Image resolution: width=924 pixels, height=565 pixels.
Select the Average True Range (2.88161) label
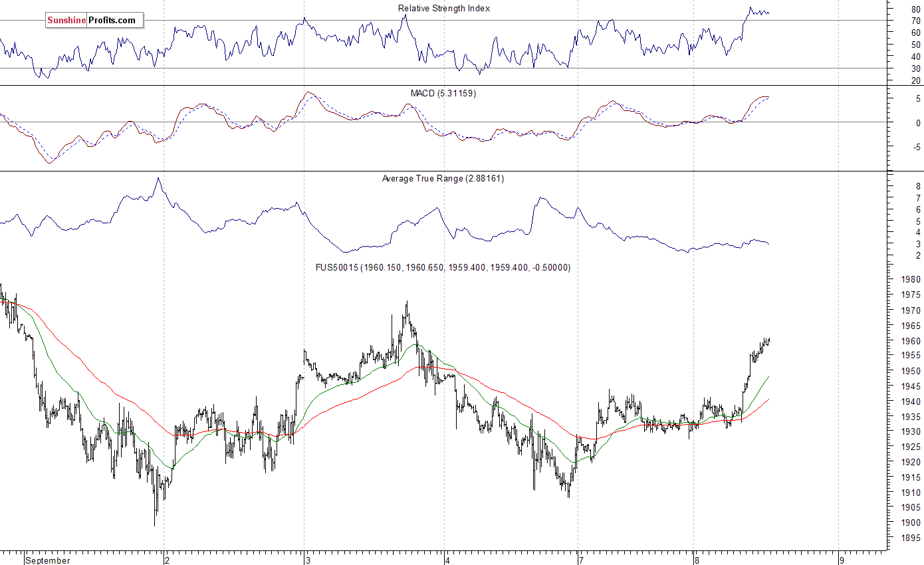coord(443,178)
